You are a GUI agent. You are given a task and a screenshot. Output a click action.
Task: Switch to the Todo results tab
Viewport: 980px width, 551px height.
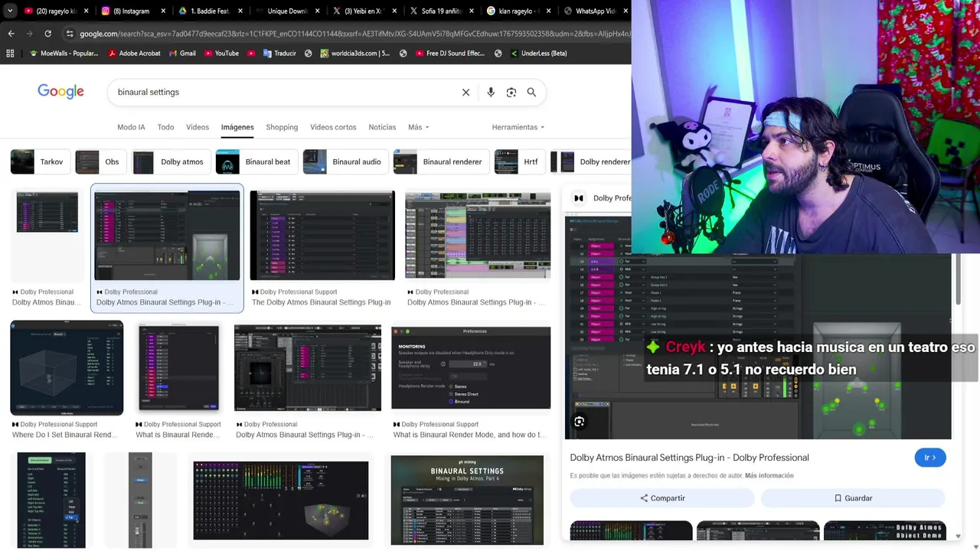165,127
